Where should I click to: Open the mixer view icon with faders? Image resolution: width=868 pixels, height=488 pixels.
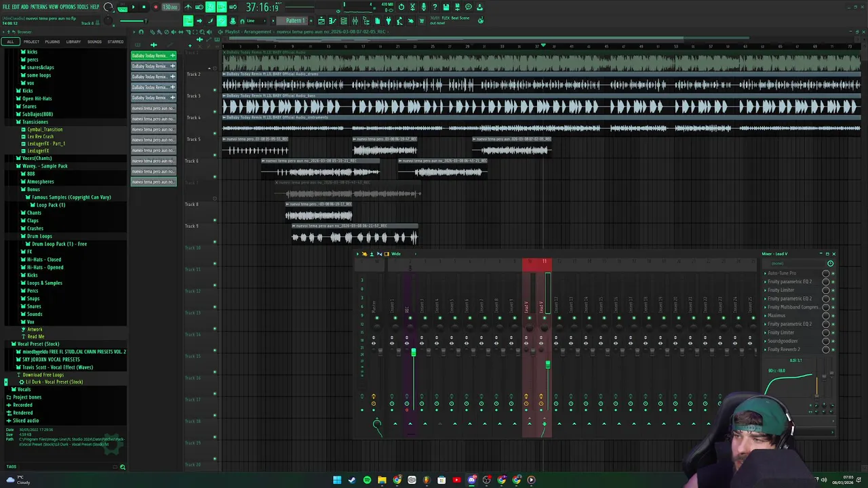[x=355, y=21]
